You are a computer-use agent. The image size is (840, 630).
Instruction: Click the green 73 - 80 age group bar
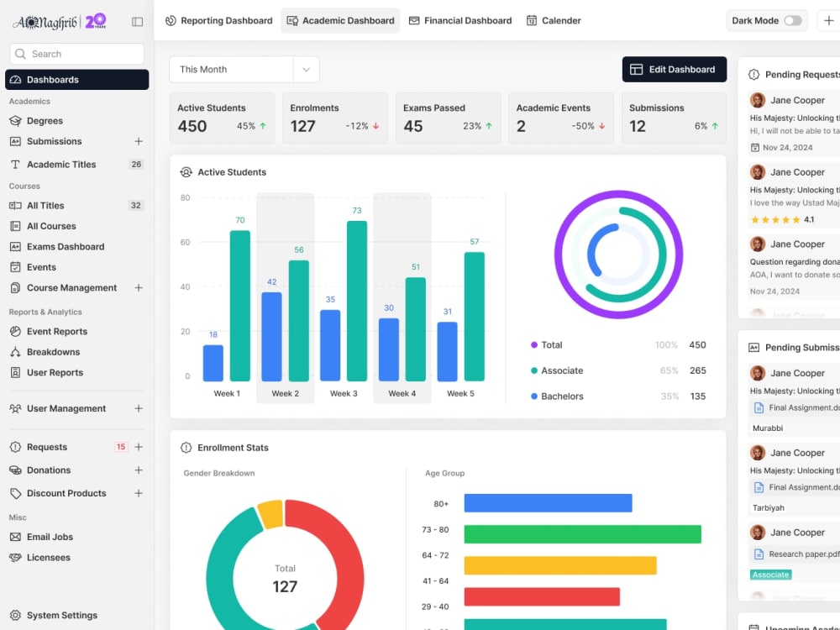pyautogui.click(x=582, y=534)
